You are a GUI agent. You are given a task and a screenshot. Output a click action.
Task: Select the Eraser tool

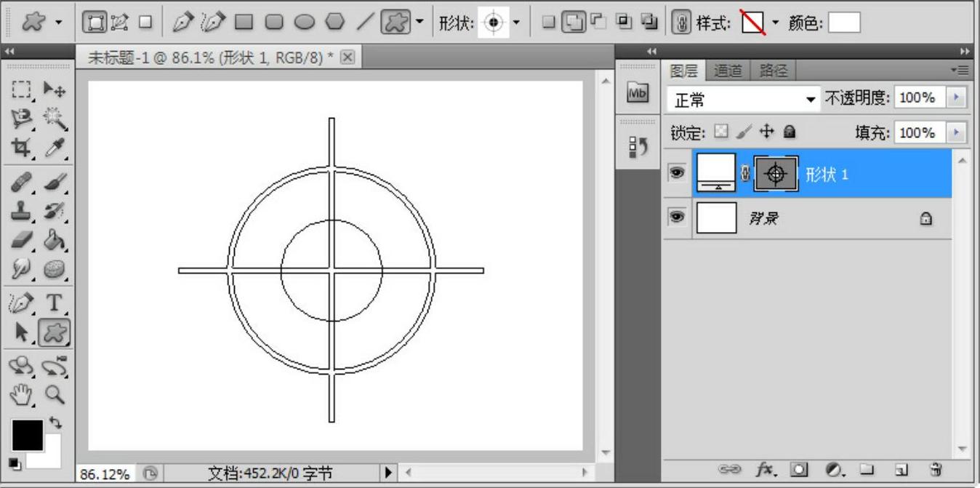(x=22, y=240)
